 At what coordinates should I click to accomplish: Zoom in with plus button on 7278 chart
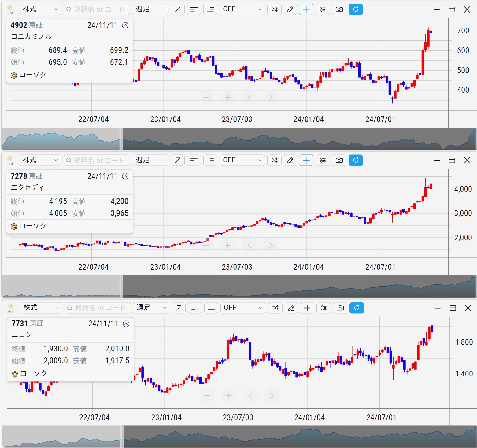pos(228,245)
